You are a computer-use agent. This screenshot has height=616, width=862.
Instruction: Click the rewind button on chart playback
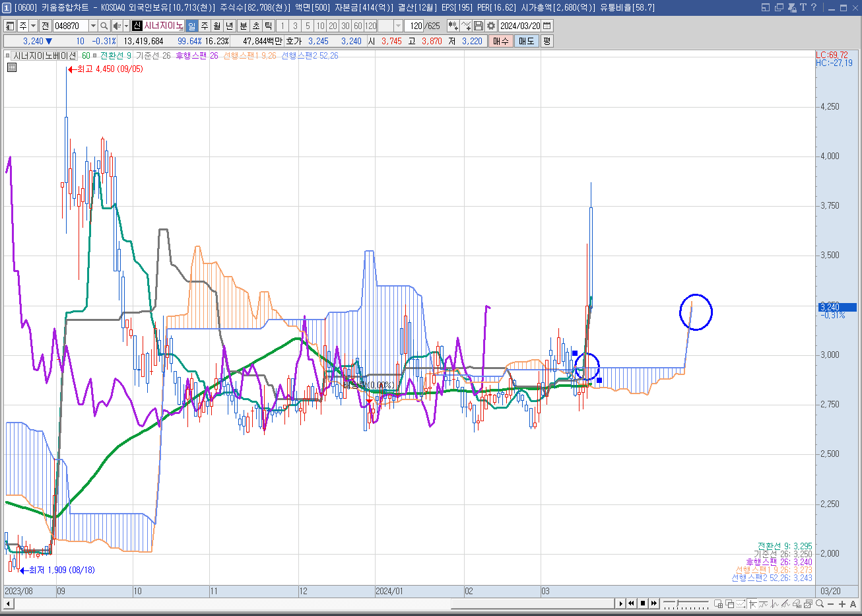tap(631, 603)
